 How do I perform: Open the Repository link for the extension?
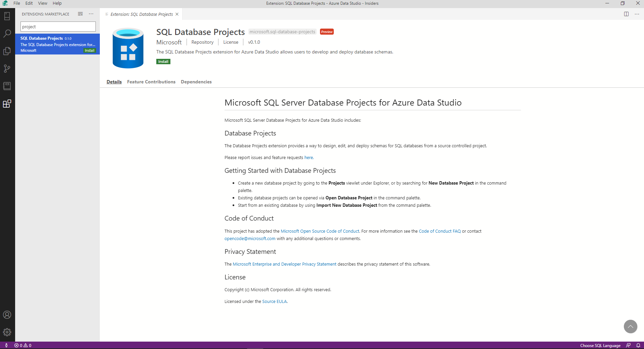click(202, 42)
